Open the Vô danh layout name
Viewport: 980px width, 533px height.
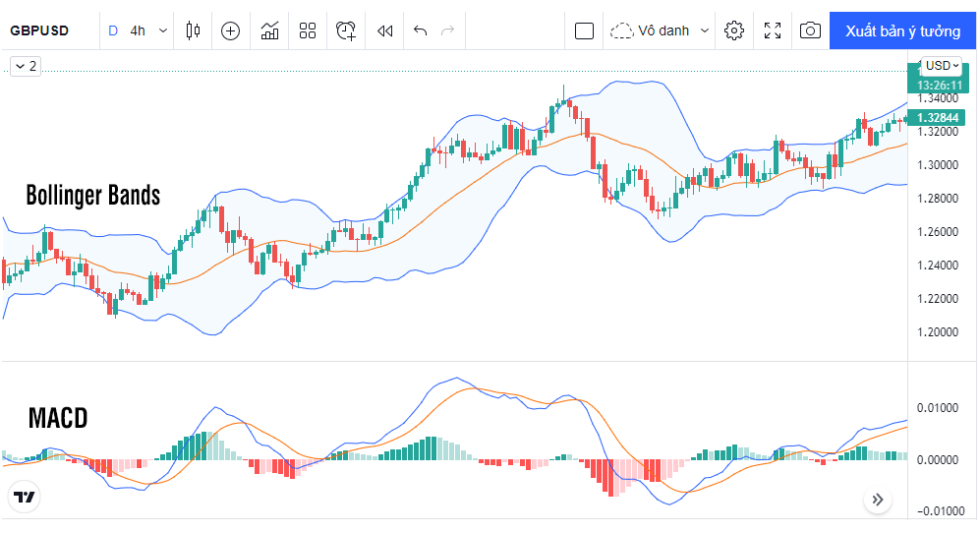[x=663, y=30]
